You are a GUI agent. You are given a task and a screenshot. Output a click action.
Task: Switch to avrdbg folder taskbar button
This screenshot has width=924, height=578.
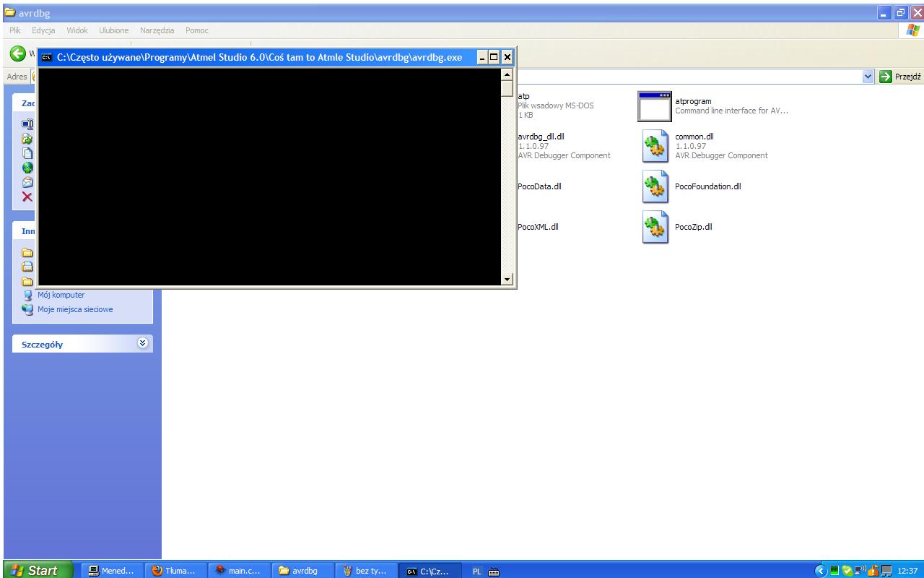tap(304, 571)
